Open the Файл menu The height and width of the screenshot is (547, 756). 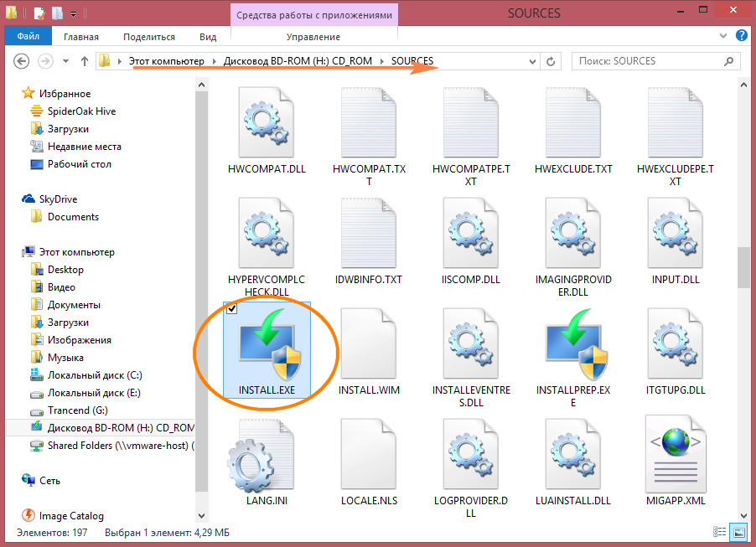(28, 36)
